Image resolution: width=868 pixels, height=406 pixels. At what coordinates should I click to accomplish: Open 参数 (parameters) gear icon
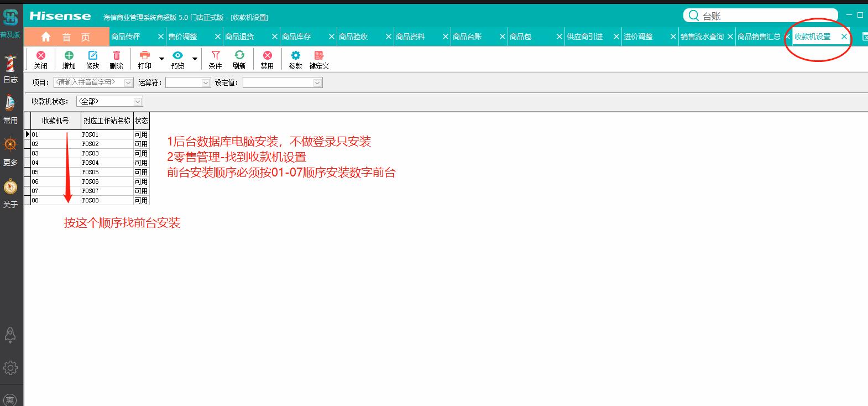[x=296, y=55]
